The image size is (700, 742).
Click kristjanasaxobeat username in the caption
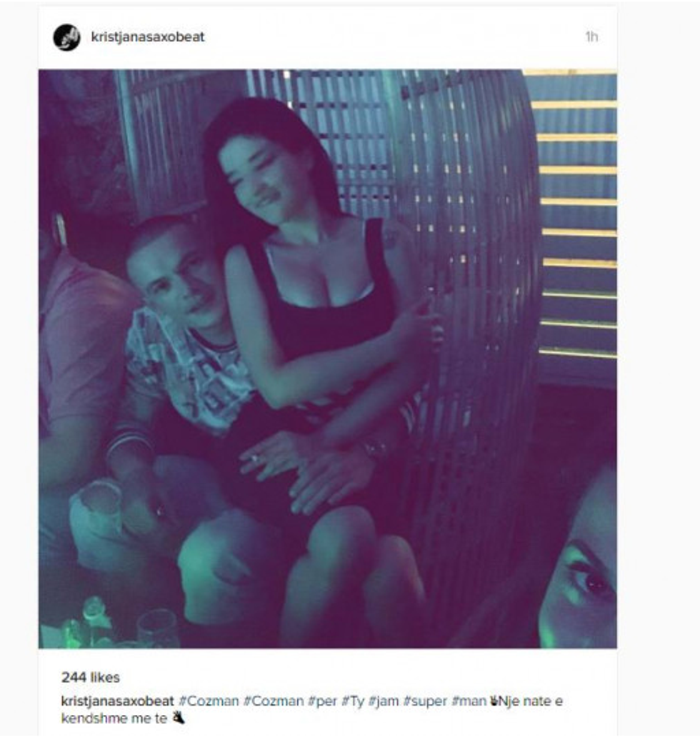click(117, 701)
